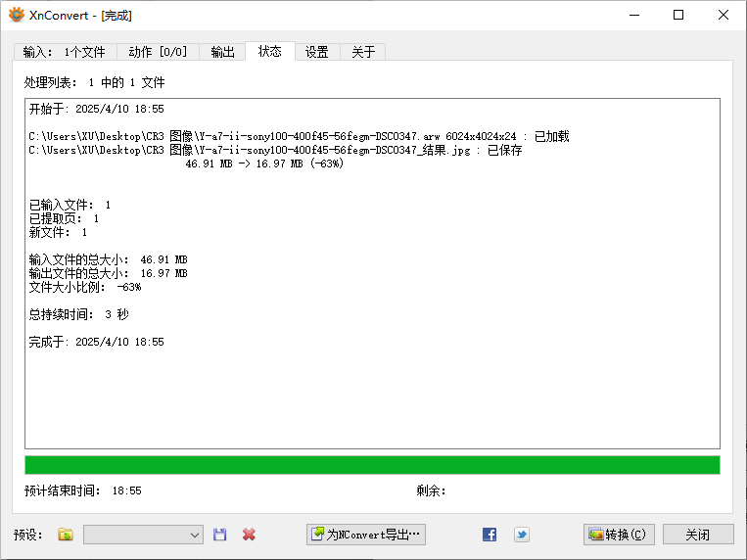The width and height of the screenshot is (747, 560).
Task: Minimize the XnConvert window
Action: [634, 15]
